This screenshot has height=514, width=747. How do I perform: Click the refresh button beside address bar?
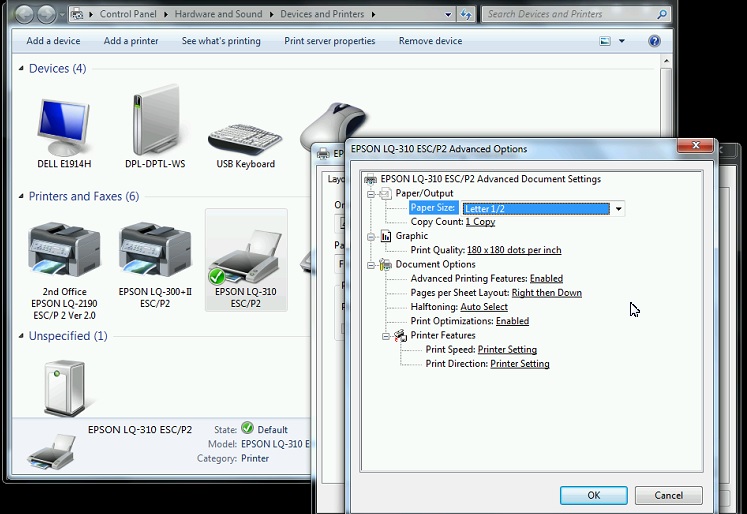[465, 14]
